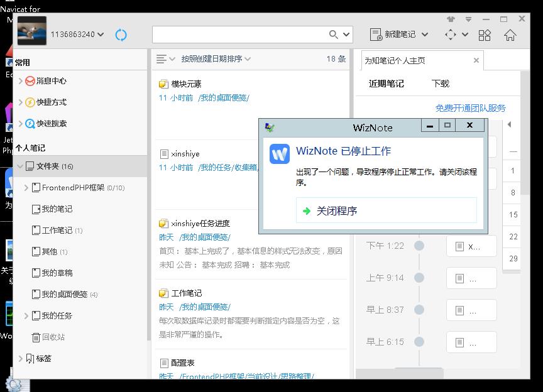Click the 快捷方式 lightning icon

pyautogui.click(x=30, y=102)
